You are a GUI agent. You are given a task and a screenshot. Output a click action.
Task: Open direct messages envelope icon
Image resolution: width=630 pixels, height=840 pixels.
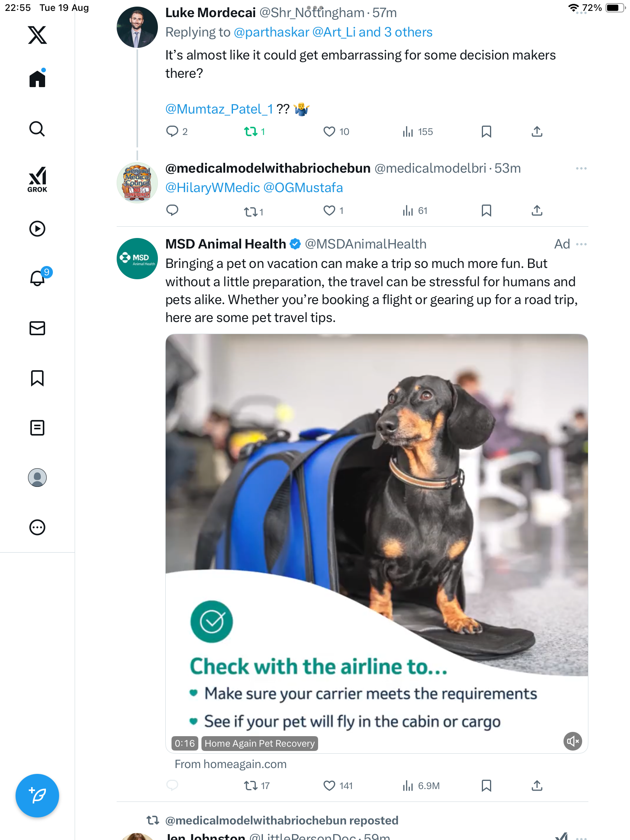37,328
